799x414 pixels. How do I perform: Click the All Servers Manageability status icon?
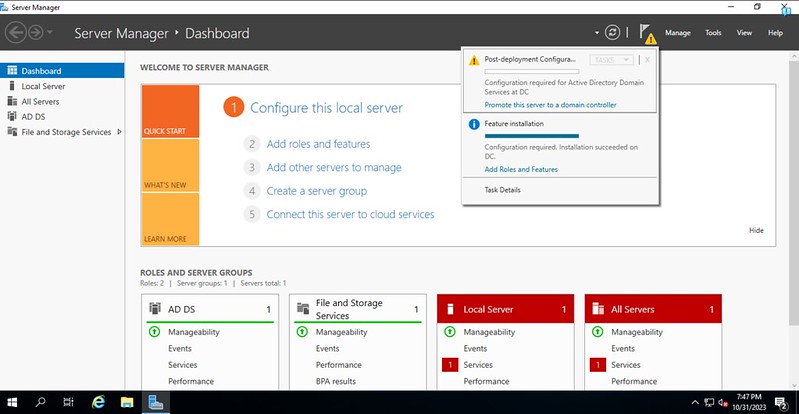point(597,332)
